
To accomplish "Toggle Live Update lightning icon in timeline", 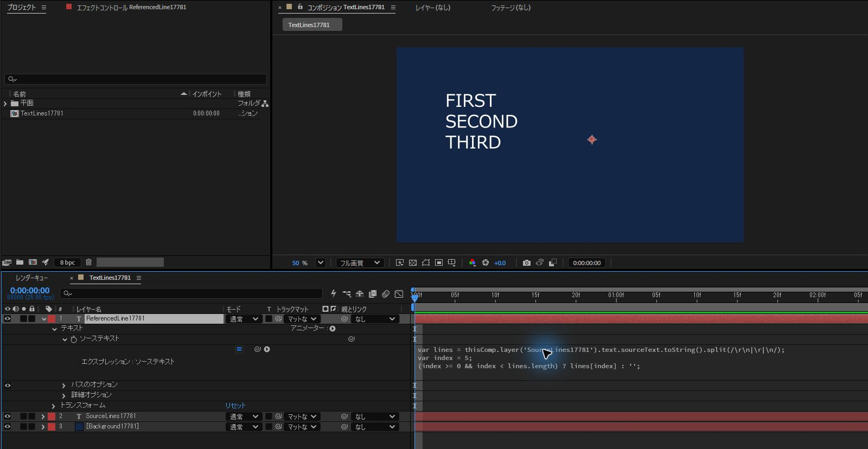I will tap(334, 293).
